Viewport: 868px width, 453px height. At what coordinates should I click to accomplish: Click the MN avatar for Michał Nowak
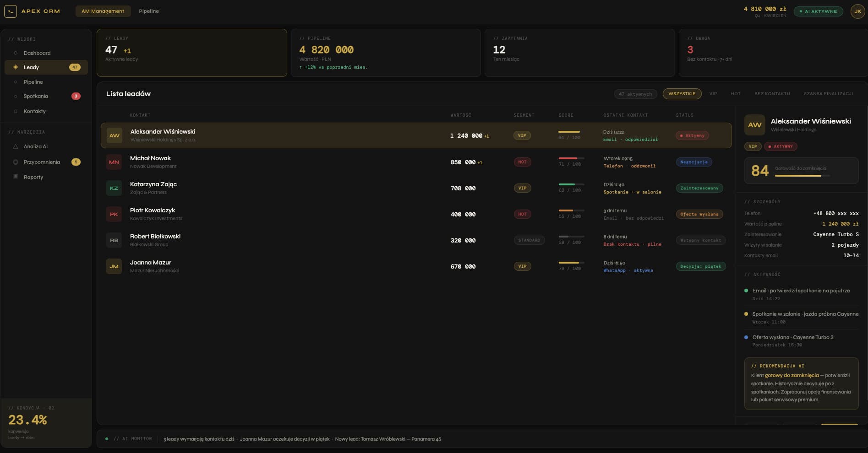pos(114,162)
